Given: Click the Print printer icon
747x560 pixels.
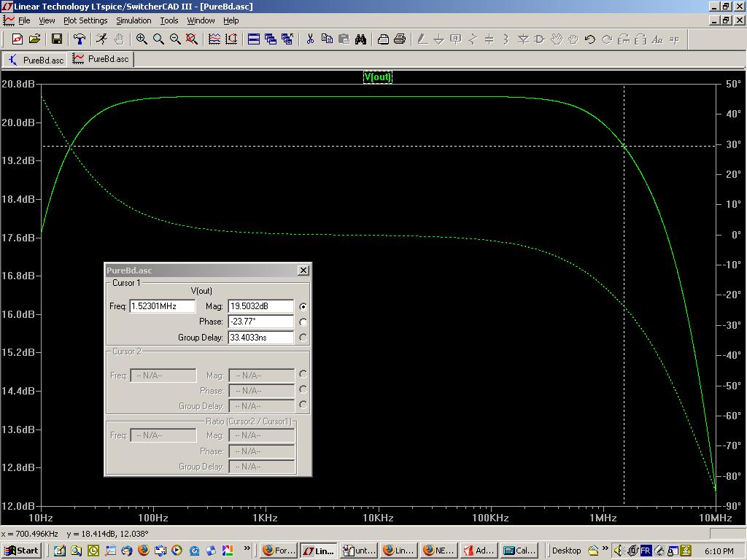Looking at the screenshot, I should coord(400,39).
